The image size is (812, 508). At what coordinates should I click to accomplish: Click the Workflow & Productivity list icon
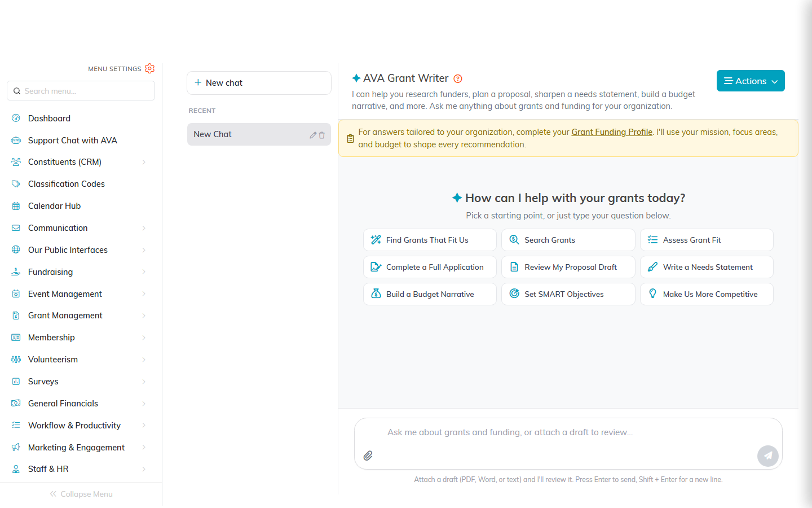16,425
